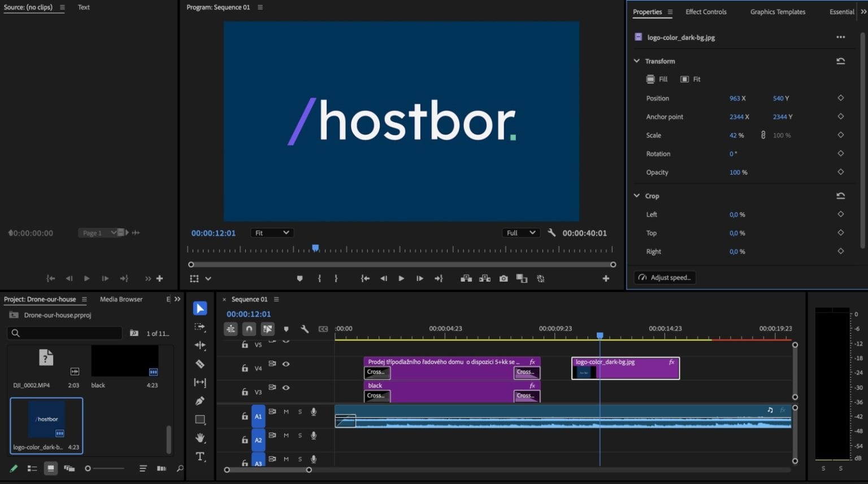Click the Adjust speed button
Image resolution: width=868 pixels, height=484 pixels.
click(665, 278)
